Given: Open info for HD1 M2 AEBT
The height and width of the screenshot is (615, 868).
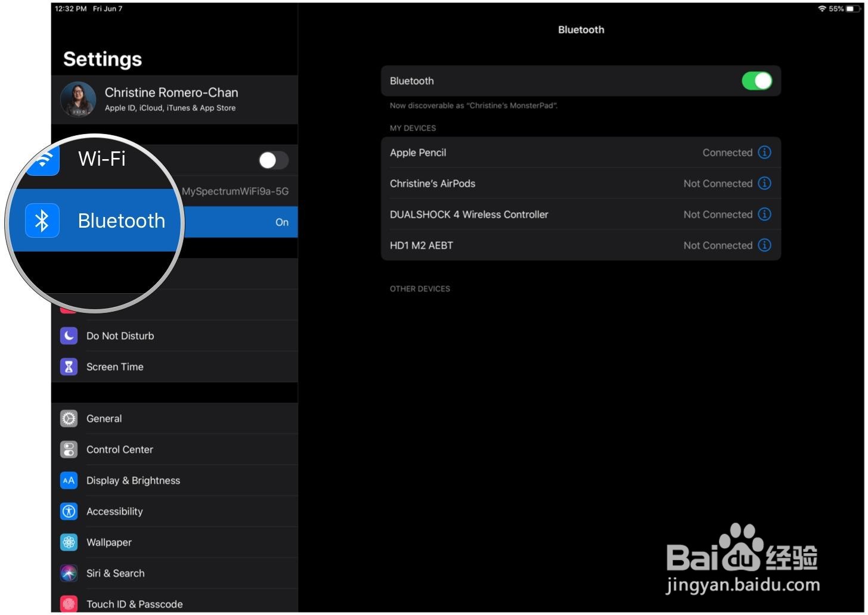Looking at the screenshot, I should pos(764,246).
